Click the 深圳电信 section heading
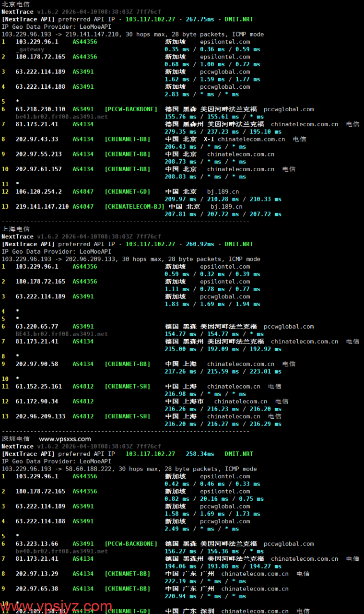This screenshot has height=614, width=364. point(15,439)
